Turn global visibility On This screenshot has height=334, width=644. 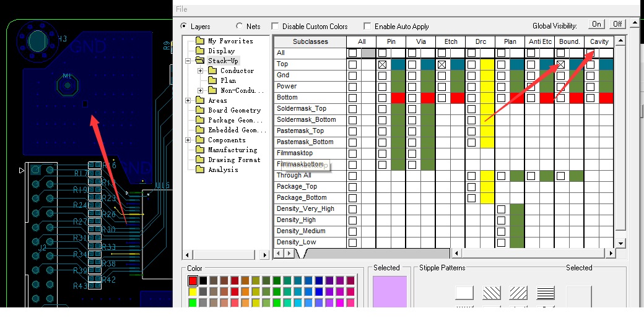596,24
